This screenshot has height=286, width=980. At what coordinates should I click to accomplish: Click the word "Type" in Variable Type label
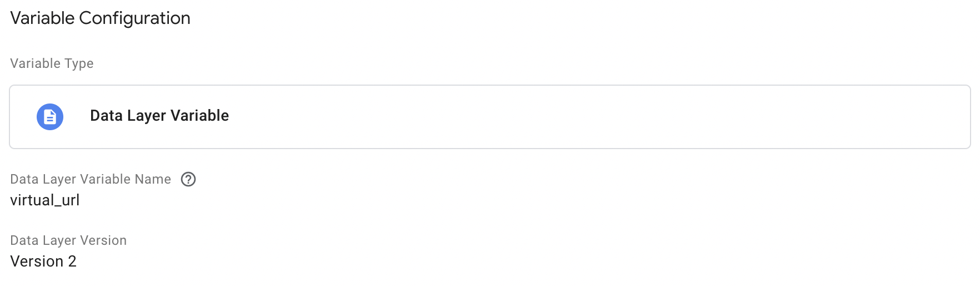(79, 64)
